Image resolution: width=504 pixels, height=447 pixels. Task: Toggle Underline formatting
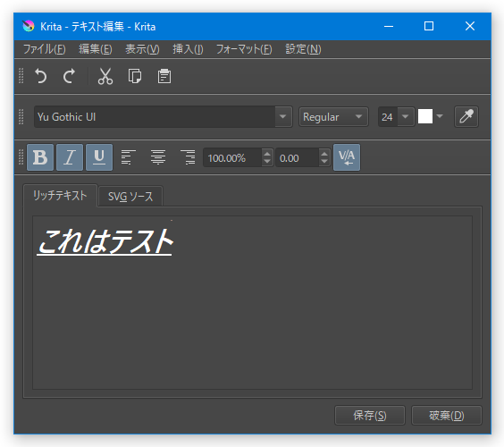99,157
